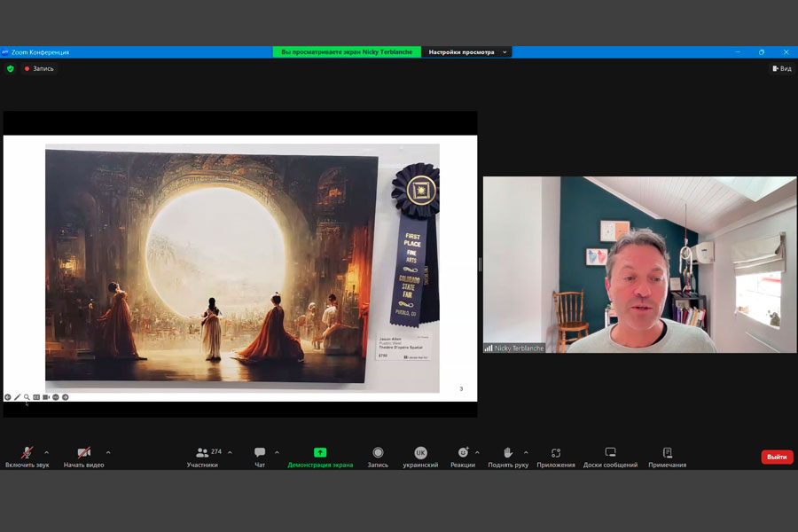Viewport: 798px width, 532px height.
Task: Raise hand with Поднять руку button
Action: (x=508, y=456)
